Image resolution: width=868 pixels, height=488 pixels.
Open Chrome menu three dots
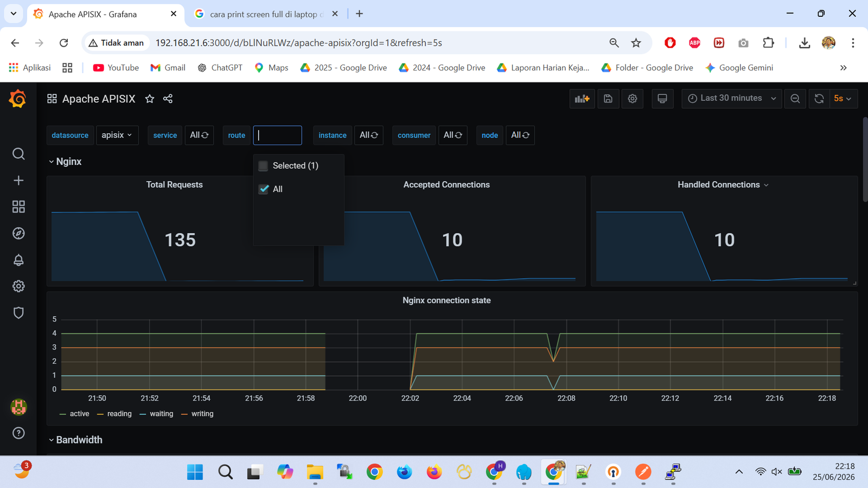point(853,43)
